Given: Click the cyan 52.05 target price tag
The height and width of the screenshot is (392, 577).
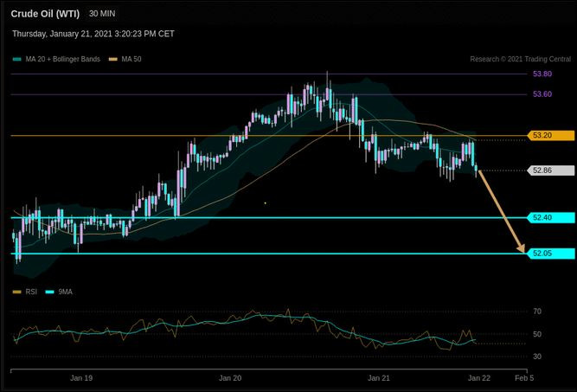Looking at the screenshot, I should coord(551,254).
